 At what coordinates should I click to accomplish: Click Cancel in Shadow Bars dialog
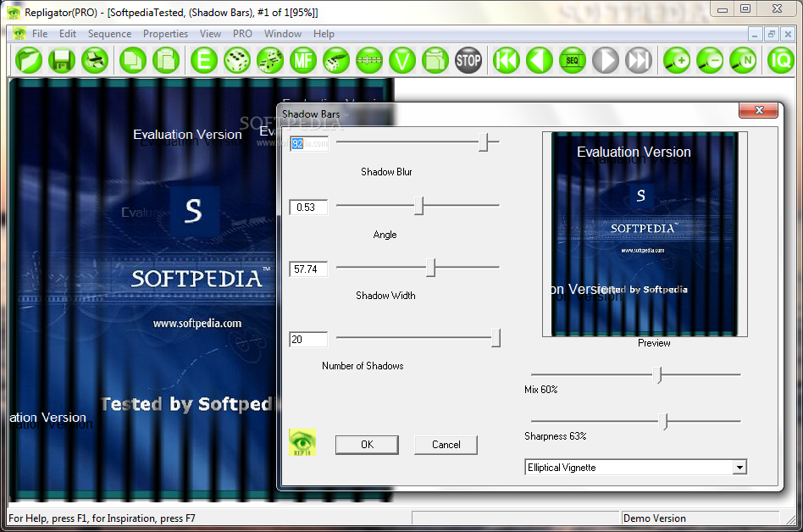click(x=446, y=445)
